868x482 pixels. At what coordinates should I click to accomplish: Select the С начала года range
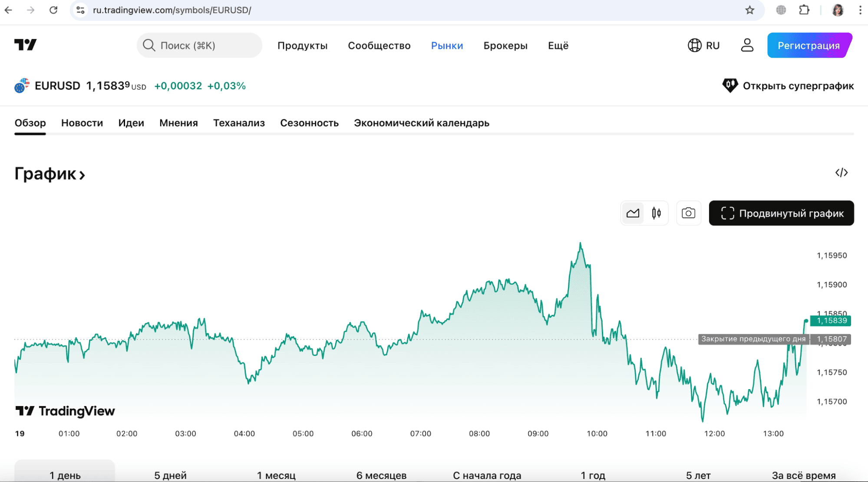point(487,475)
